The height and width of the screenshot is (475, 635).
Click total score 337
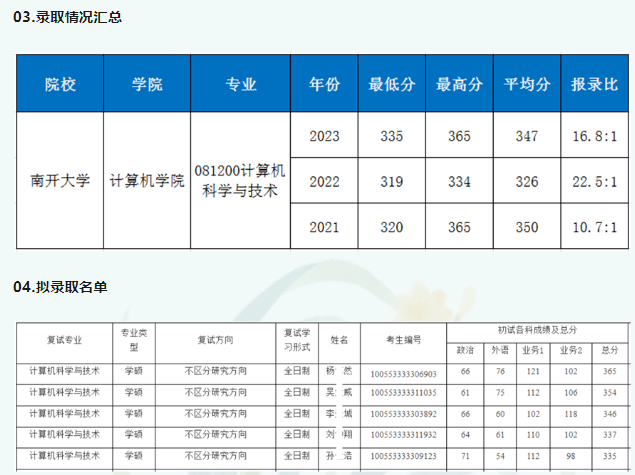click(609, 435)
